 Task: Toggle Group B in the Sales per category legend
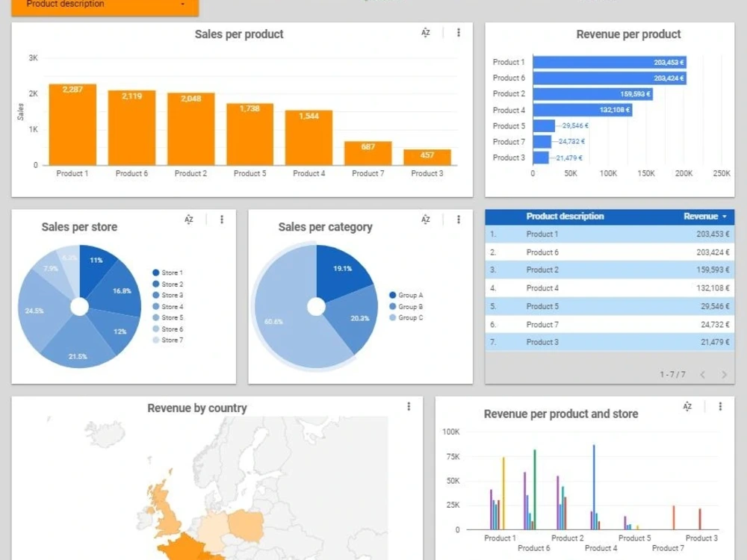409,305
